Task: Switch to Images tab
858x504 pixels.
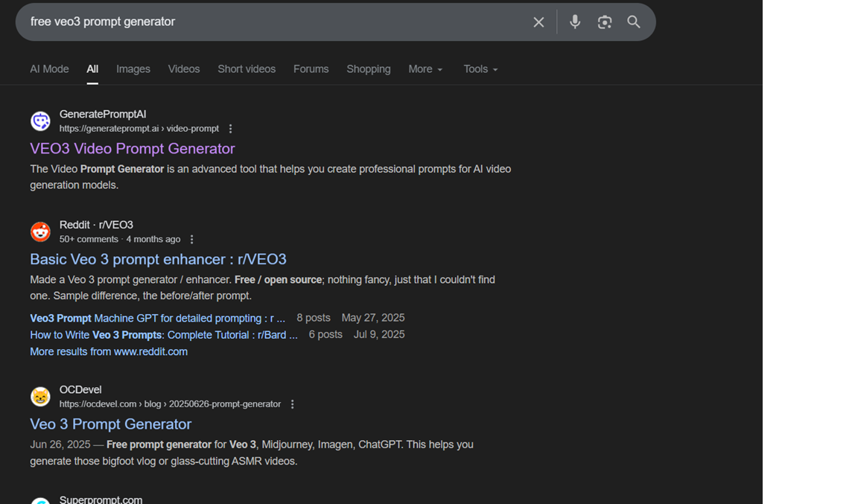Action: click(133, 69)
